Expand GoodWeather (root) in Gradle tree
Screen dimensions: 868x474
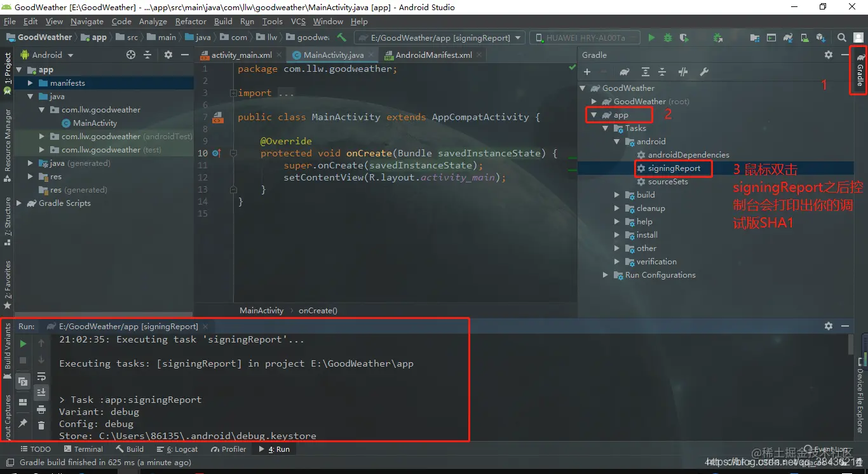click(x=593, y=101)
